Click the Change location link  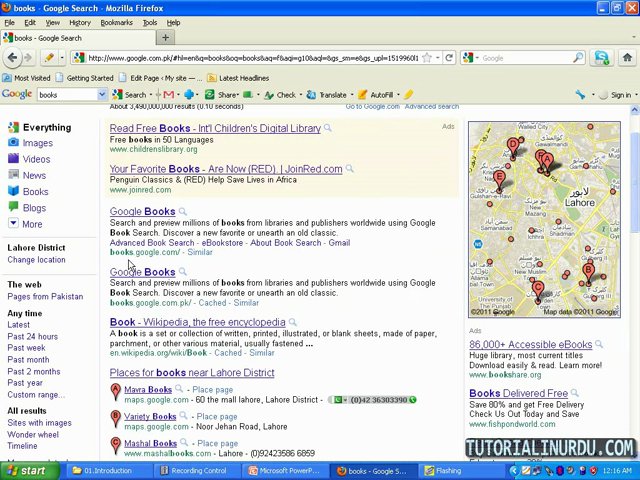pyautogui.click(x=37, y=260)
